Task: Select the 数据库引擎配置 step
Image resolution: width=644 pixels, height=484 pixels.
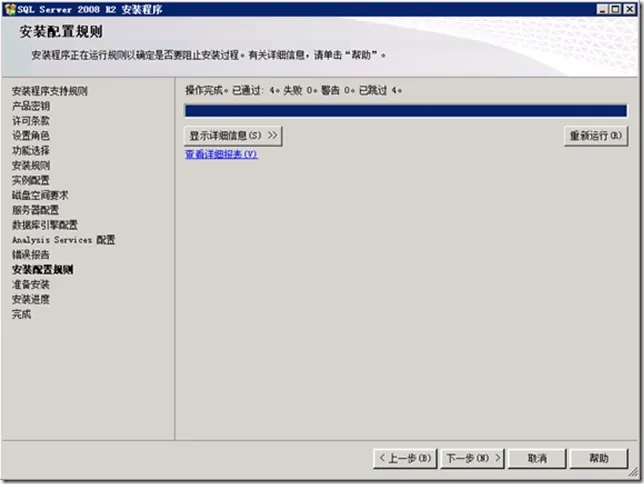Action: [x=45, y=225]
